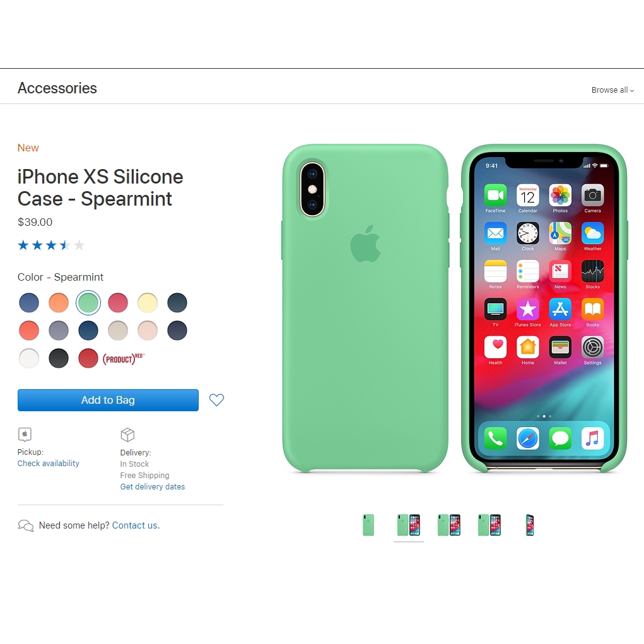This screenshot has width=644, height=644.
Task: Select the orange color swatch
Action: [x=58, y=303]
